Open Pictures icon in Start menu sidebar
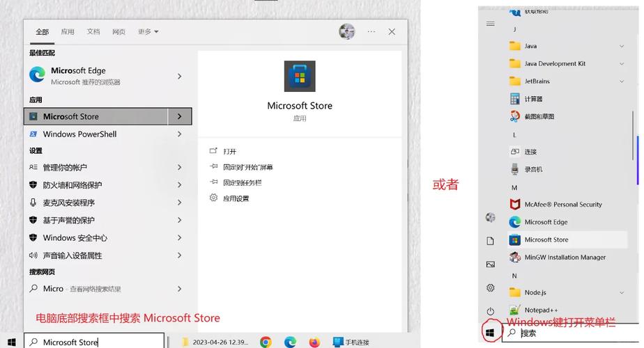Viewport: 644px width, 348px height. (x=491, y=264)
